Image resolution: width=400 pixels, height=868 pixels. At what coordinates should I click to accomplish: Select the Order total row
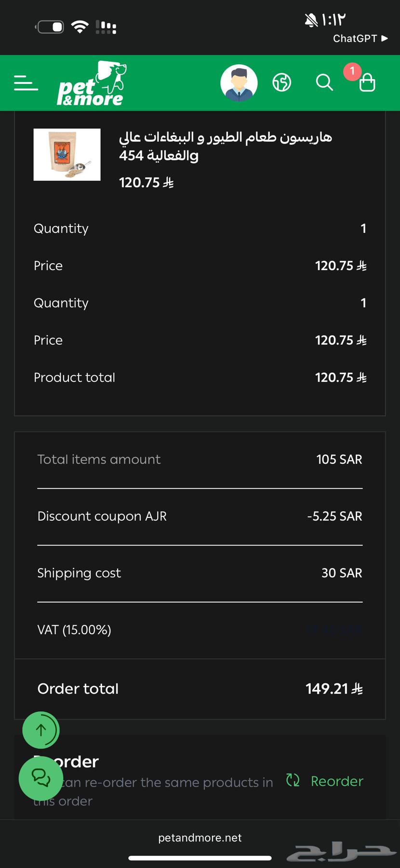pos(200,689)
